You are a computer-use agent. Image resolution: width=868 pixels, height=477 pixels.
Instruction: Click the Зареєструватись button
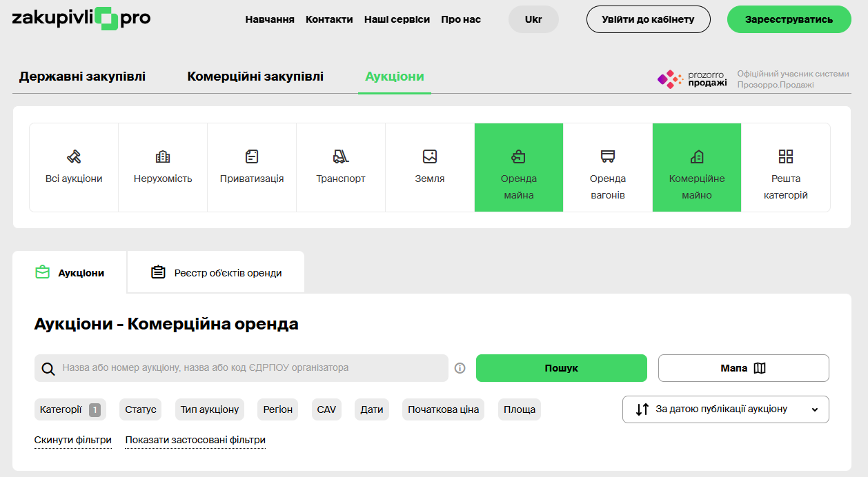[x=789, y=19]
